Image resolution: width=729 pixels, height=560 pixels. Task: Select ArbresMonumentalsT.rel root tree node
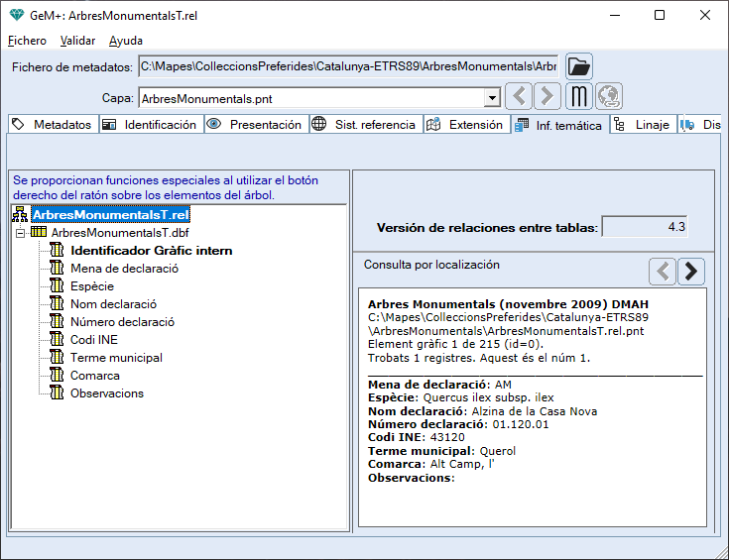click(109, 214)
